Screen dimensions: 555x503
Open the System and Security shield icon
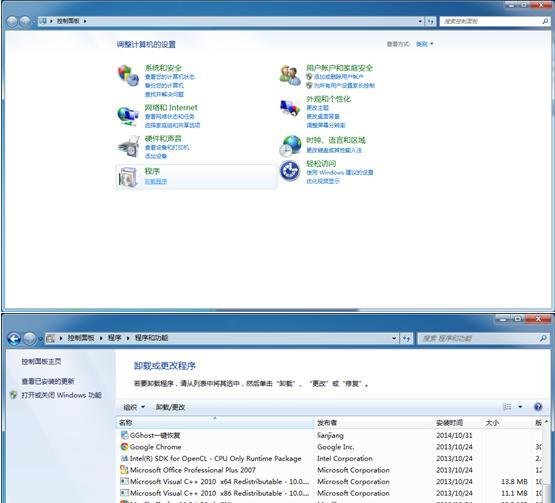pos(128,75)
